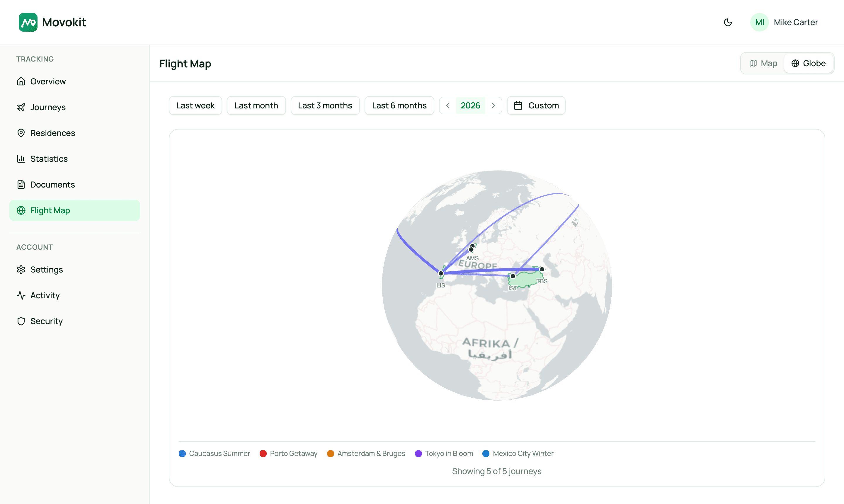Click Caucasus Summer blue legend dot
The width and height of the screenshot is (844, 504).
coord(182,454)
